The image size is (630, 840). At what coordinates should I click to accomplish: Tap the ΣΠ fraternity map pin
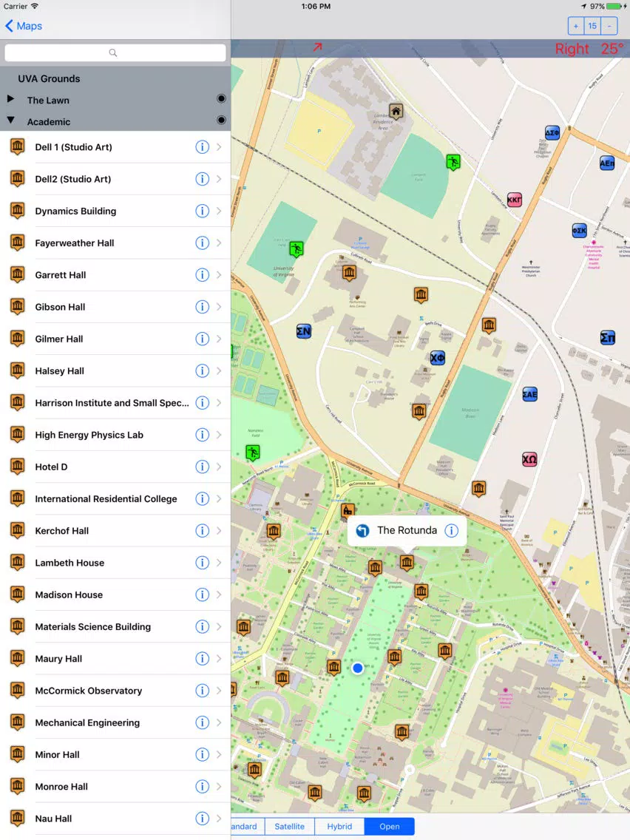[608, 337]
